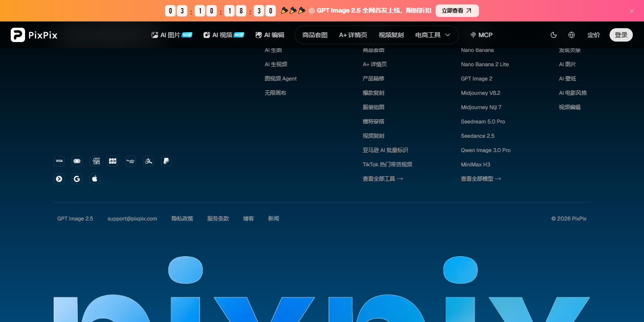Viewport: 644px width, 322px height.
Task: Open the MCP navigation item
Action: click(481, 35)
